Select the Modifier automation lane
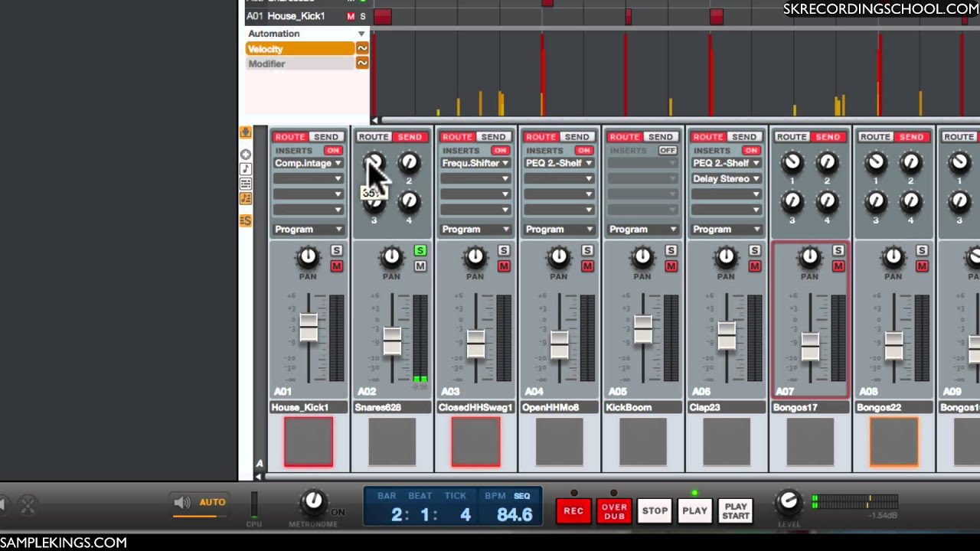 (300, 64)
